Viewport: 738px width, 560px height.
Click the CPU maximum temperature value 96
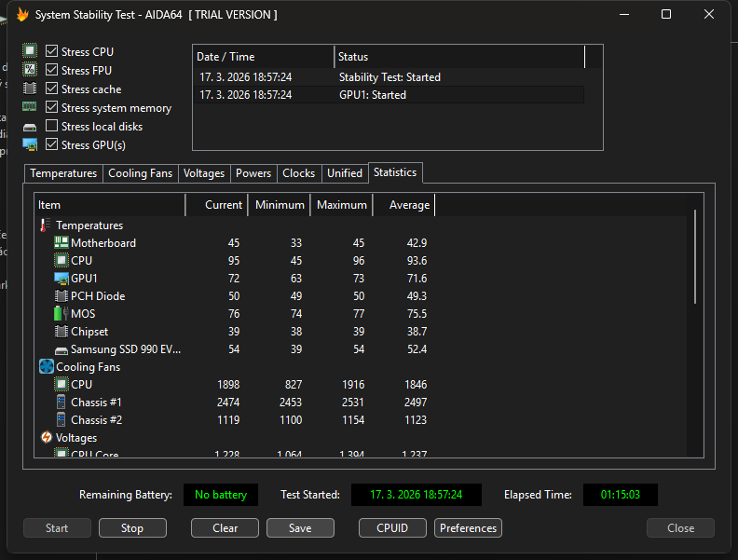[x=359, y=261]
